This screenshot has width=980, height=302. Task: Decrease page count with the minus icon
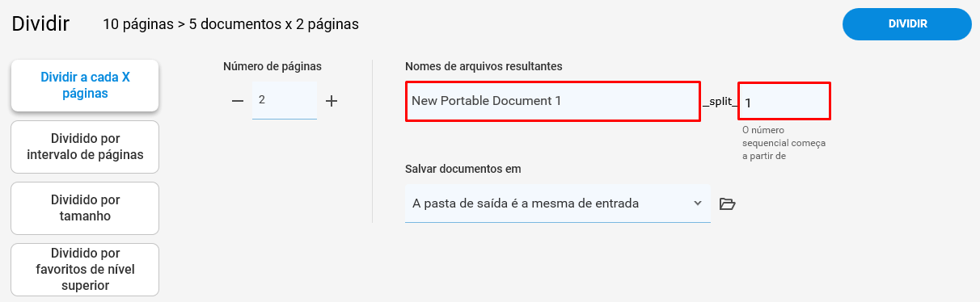pos(238,101)
